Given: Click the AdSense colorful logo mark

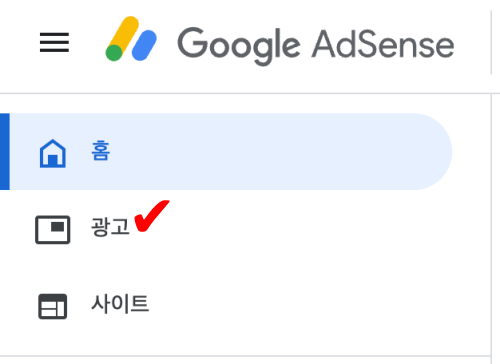Looking at the screenshot, I should 131,39.
